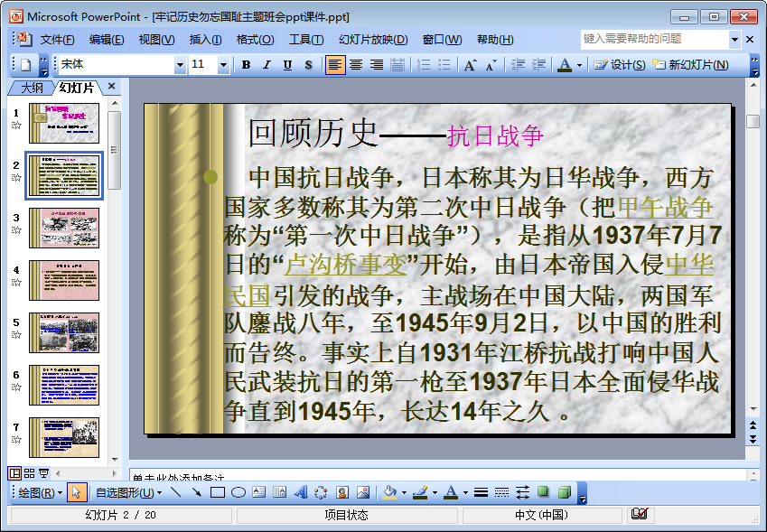Align text right

point(377,64)
